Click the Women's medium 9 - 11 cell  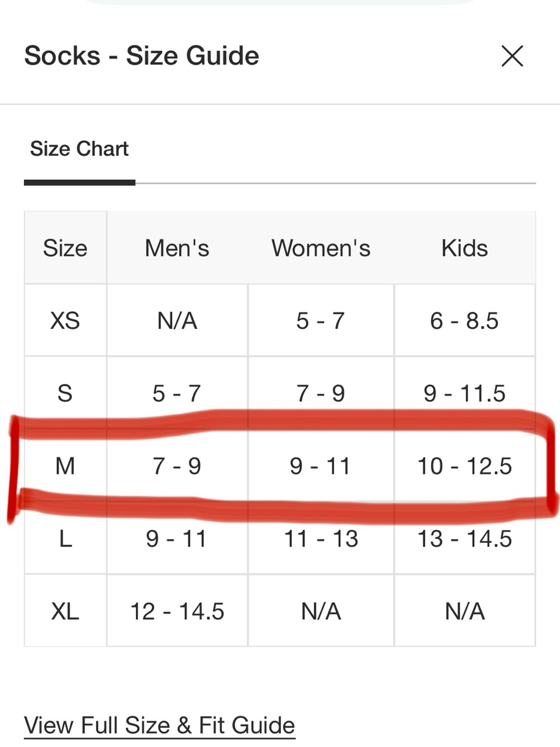coord(321,466)
